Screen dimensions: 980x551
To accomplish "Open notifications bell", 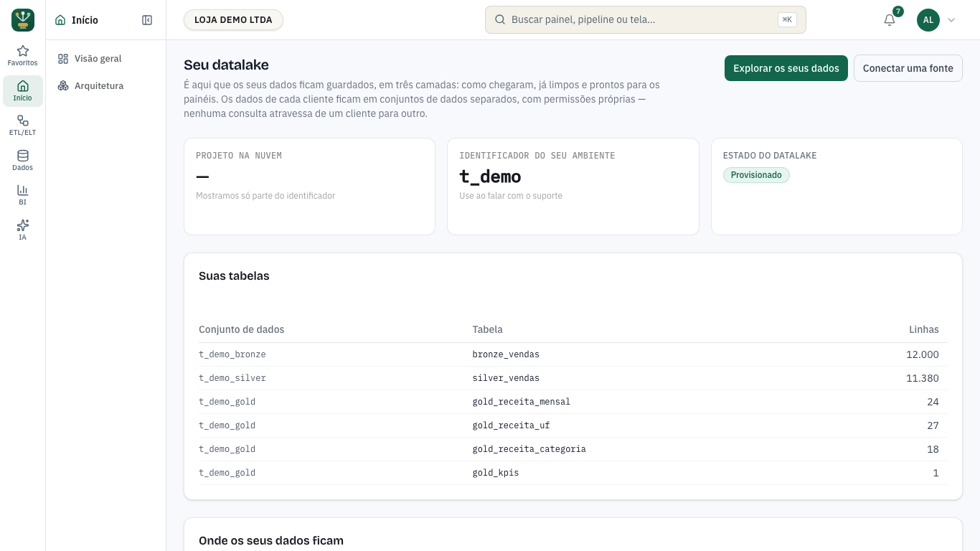I will coord(890,20).
